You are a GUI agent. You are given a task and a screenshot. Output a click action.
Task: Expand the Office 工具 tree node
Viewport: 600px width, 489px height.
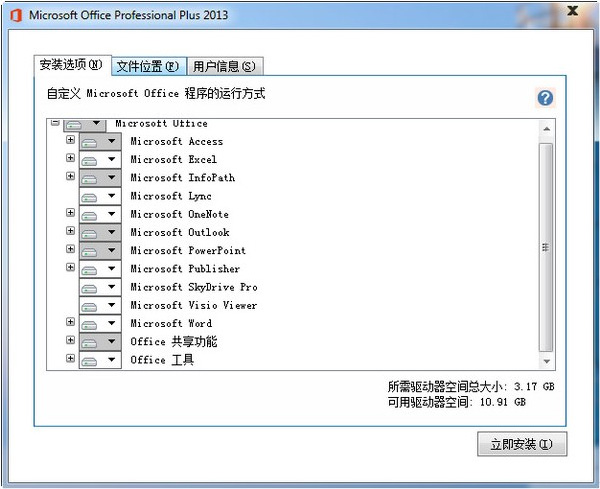[x=70, y=358]
